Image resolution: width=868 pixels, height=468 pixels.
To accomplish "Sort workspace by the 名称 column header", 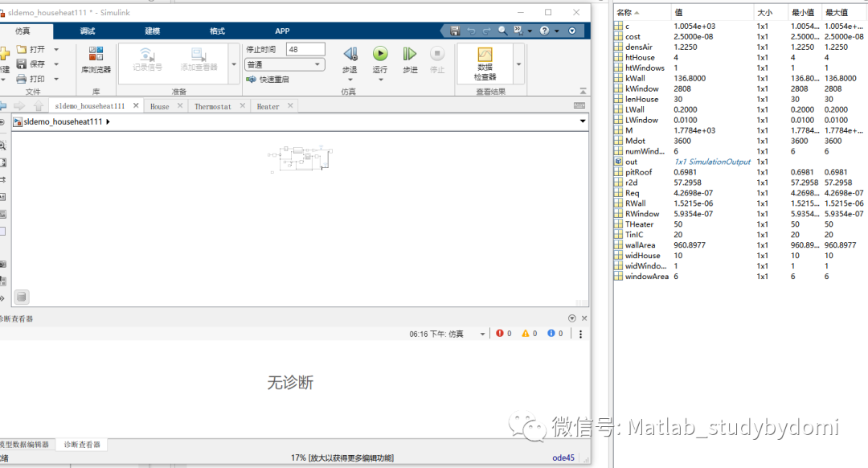I will 642,13.
